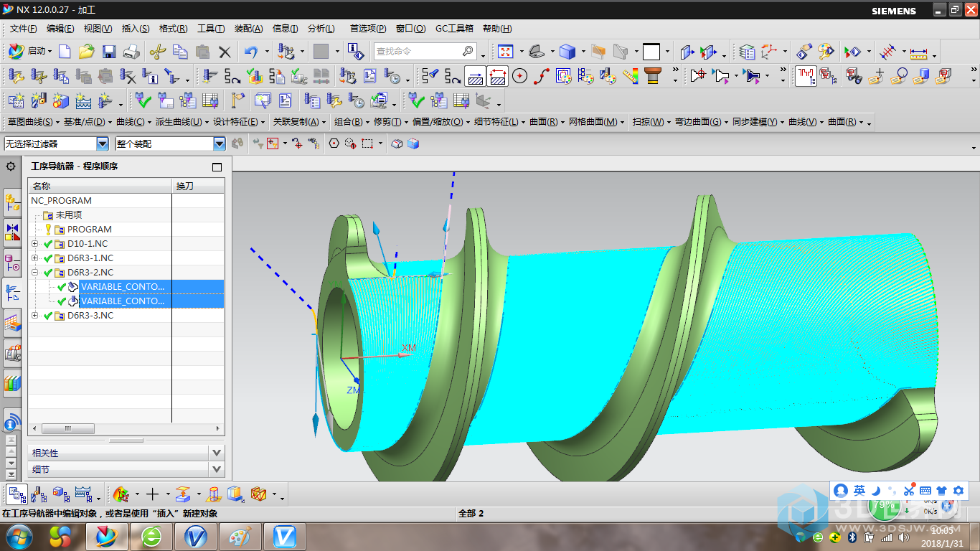Click the Cut scissors icon

coord(158,52)
